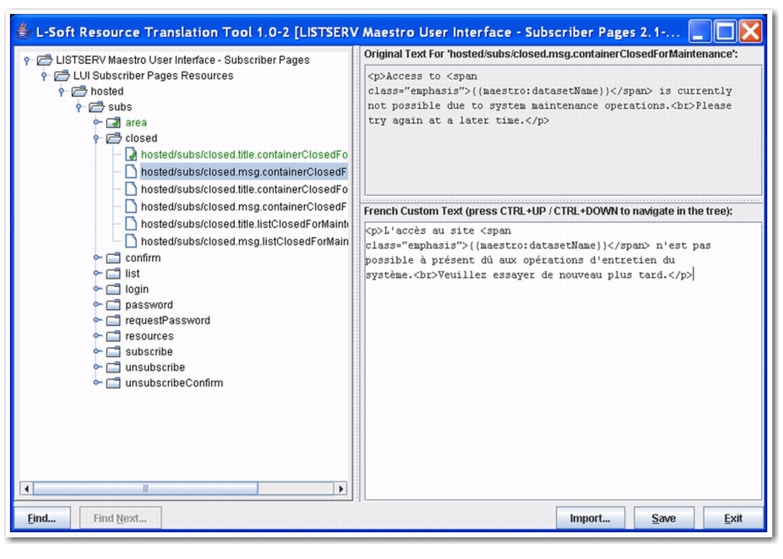Collapse the closed folder node
This screenshot has height=559, width=783.
(96, 138)
